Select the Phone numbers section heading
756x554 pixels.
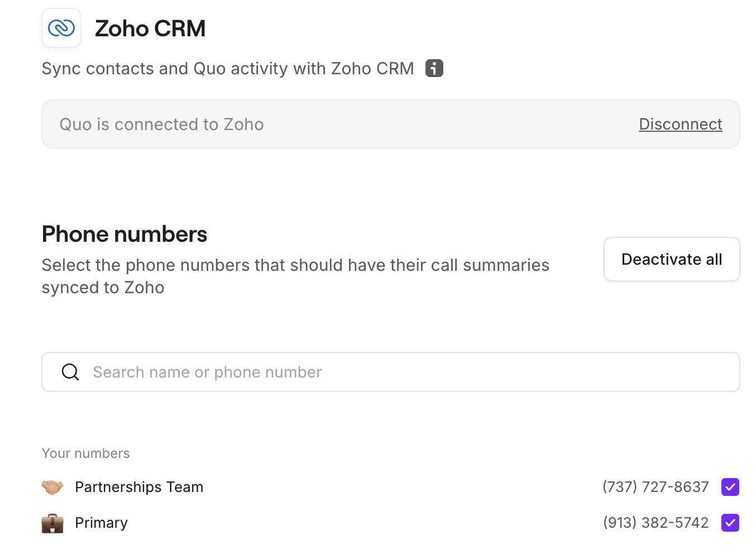coord(124,234)
